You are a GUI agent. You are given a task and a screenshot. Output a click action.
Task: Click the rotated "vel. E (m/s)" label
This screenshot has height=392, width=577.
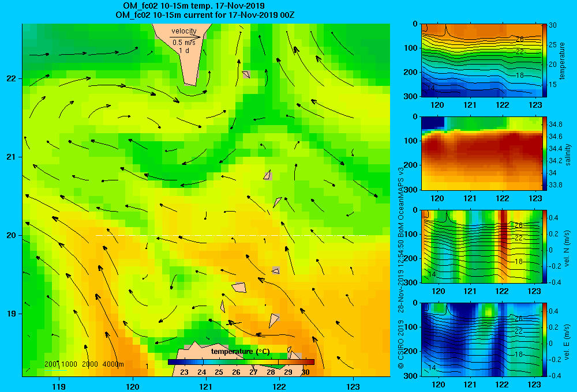(x=567, y=342)
